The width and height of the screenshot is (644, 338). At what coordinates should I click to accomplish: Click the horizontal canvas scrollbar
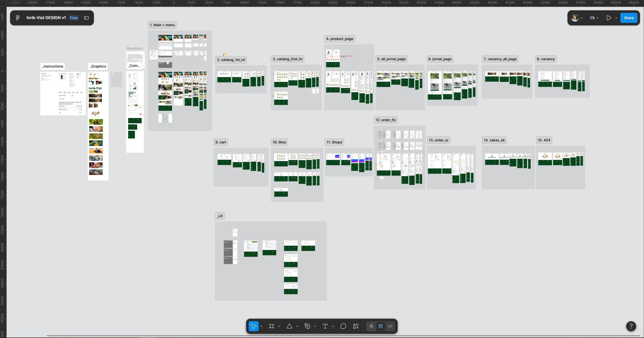pos(344,335)
